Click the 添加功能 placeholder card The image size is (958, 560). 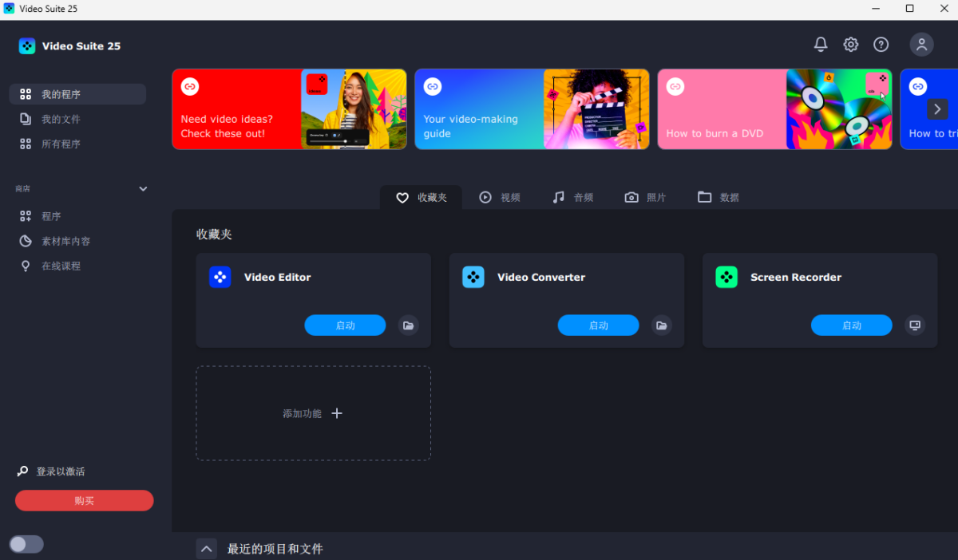tap(313, 413)
